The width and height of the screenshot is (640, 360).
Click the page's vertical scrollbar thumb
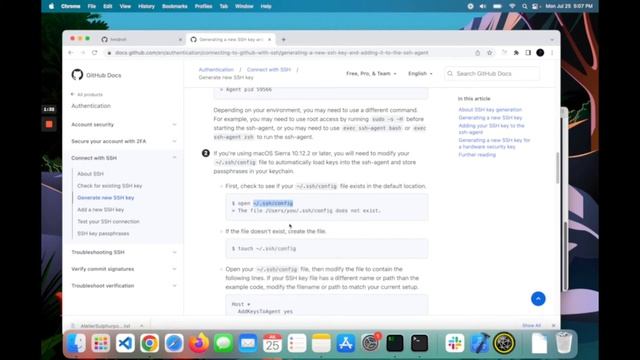pyautogui.click(x=558, y=167)
